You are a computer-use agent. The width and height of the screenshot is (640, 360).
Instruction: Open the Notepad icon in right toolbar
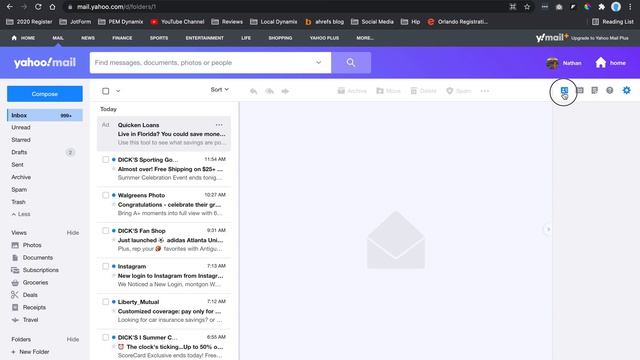[x=595, y=90]
